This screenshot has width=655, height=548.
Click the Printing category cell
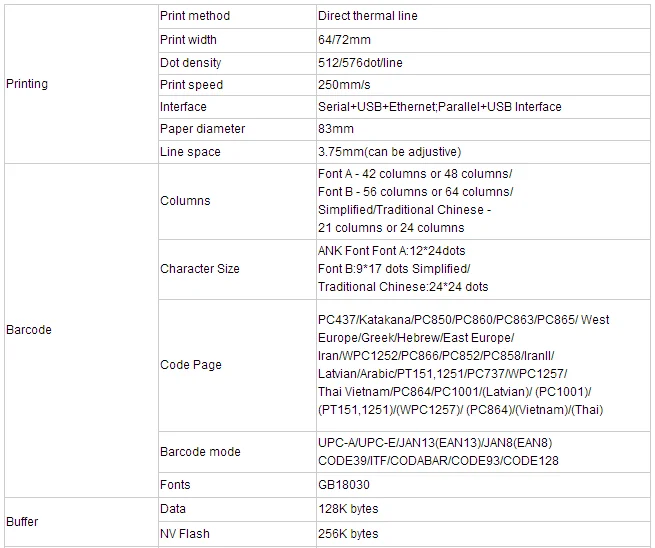pos(27,84)
